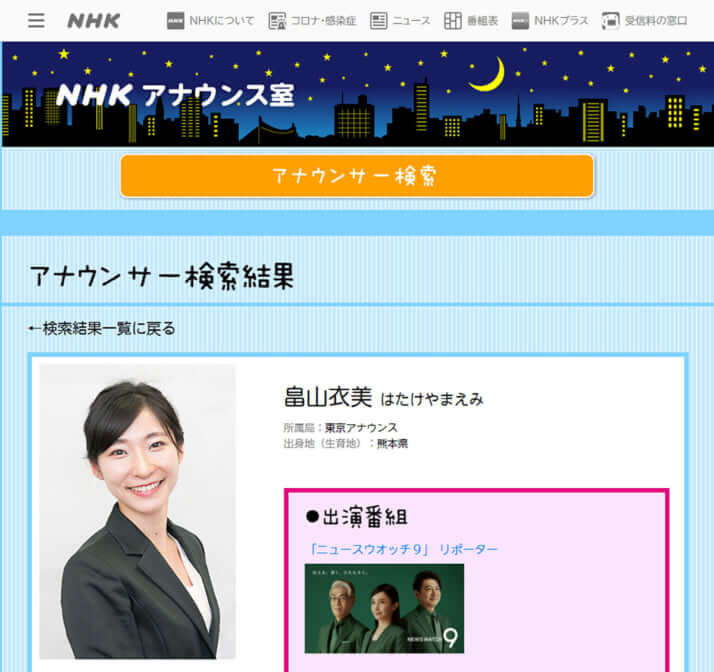Image resolution: width=714 pixels, height=672 pixels.
Task: Open コロナ・感染症 menu text
Action: click(x=323, y=20)
